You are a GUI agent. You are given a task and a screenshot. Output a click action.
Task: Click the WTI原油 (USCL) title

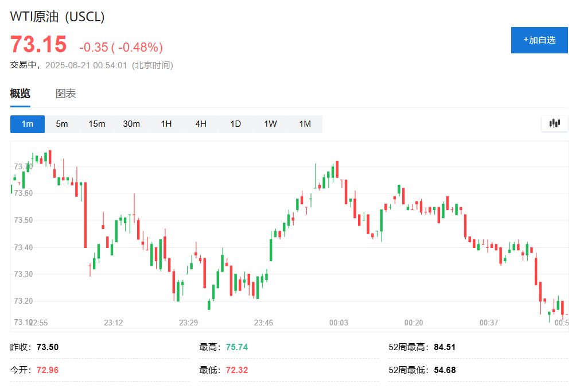tap(57, 17)
